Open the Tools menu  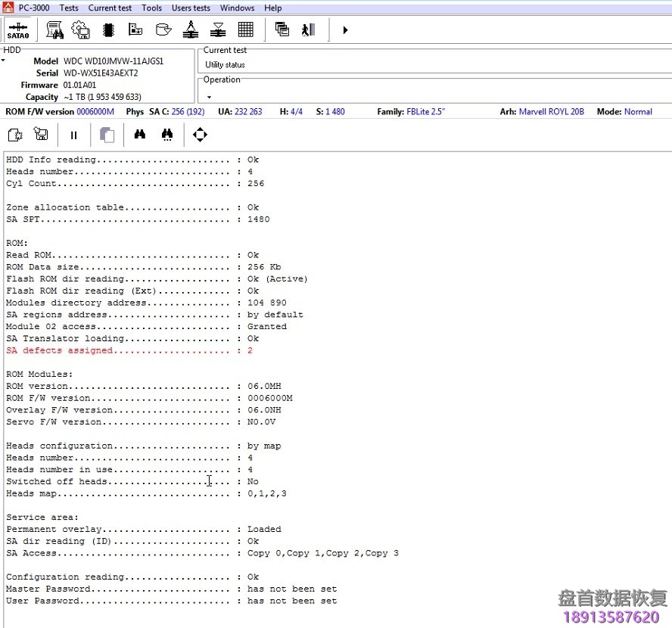[151, 8]
